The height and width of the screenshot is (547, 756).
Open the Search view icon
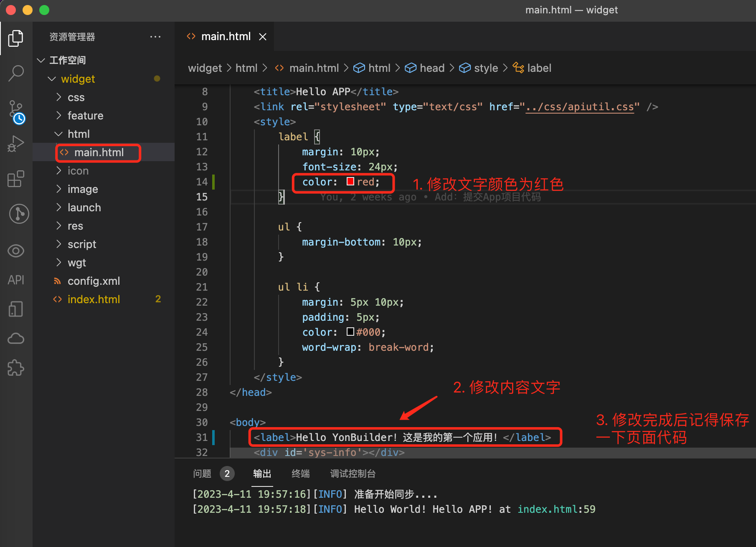16,73
